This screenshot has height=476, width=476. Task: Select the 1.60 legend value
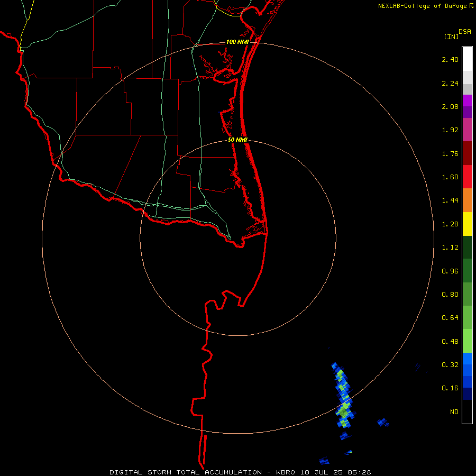pyautogui.click(x=450, y=177)
